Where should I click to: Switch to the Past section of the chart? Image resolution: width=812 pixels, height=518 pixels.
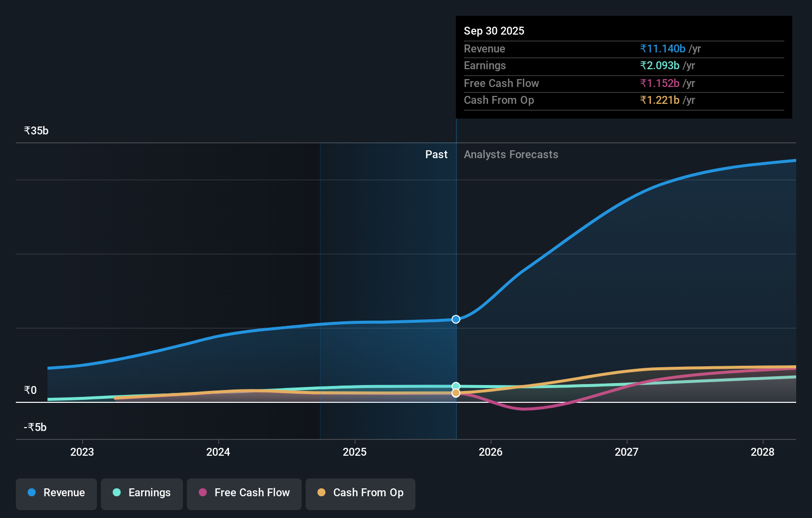[x=436, y=154]
